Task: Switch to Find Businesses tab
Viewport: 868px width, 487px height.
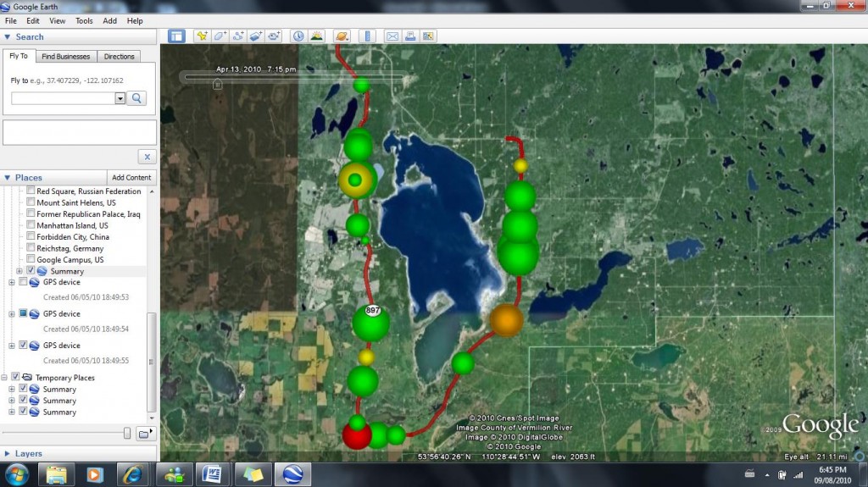Action: click(x=66, y=57)
